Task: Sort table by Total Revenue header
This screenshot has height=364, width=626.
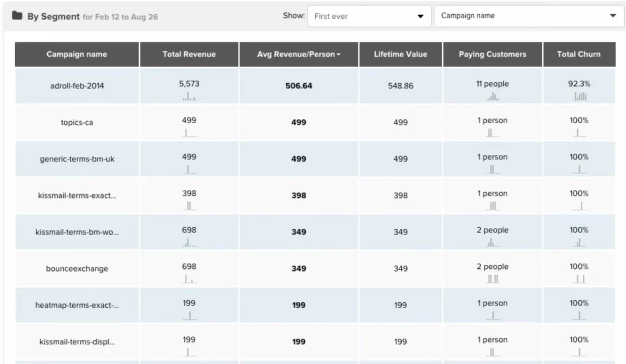Action: (189, 54)
